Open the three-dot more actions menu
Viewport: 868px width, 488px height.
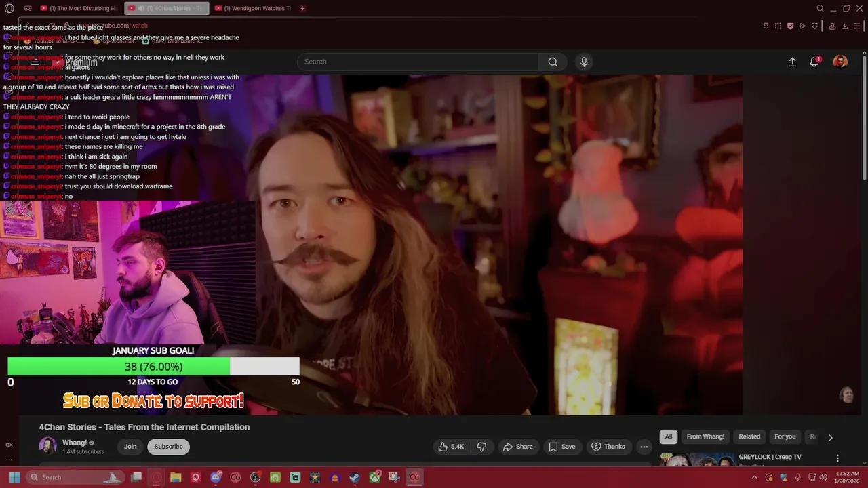click(x=644, y=447)
